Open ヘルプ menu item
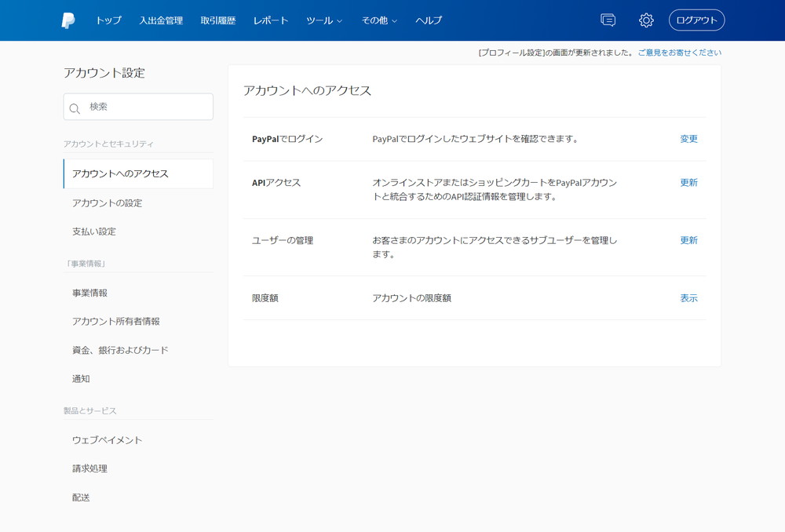 (x=429, y=20)
